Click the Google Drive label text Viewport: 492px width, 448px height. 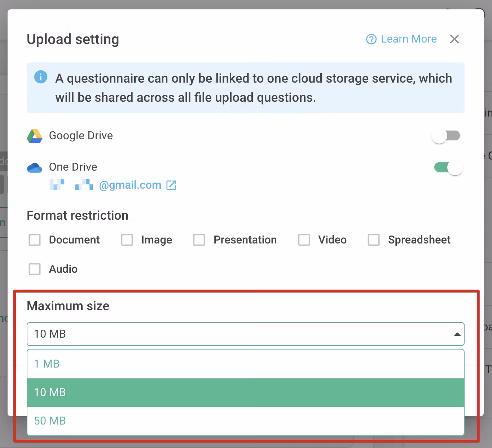[x=81, y=136]
